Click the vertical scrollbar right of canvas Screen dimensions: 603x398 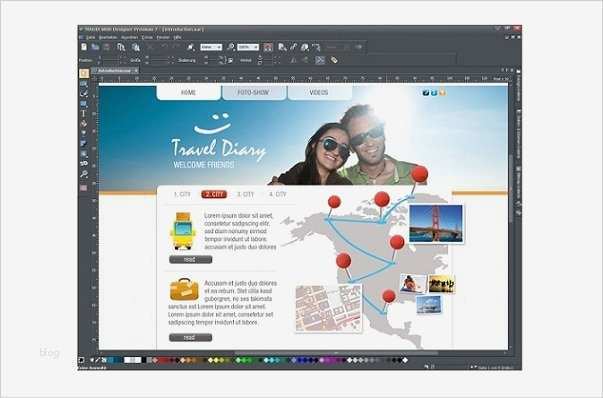pos(511,188)
